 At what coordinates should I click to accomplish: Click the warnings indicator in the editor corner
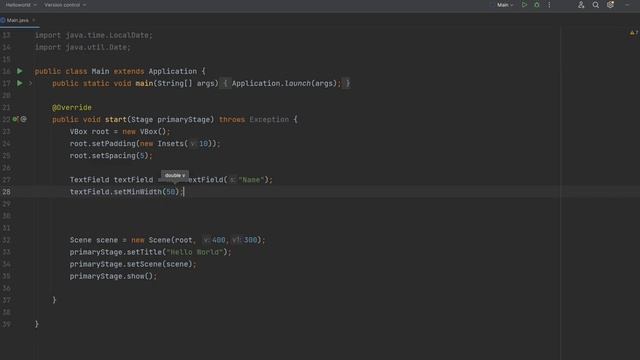[633, 33]
